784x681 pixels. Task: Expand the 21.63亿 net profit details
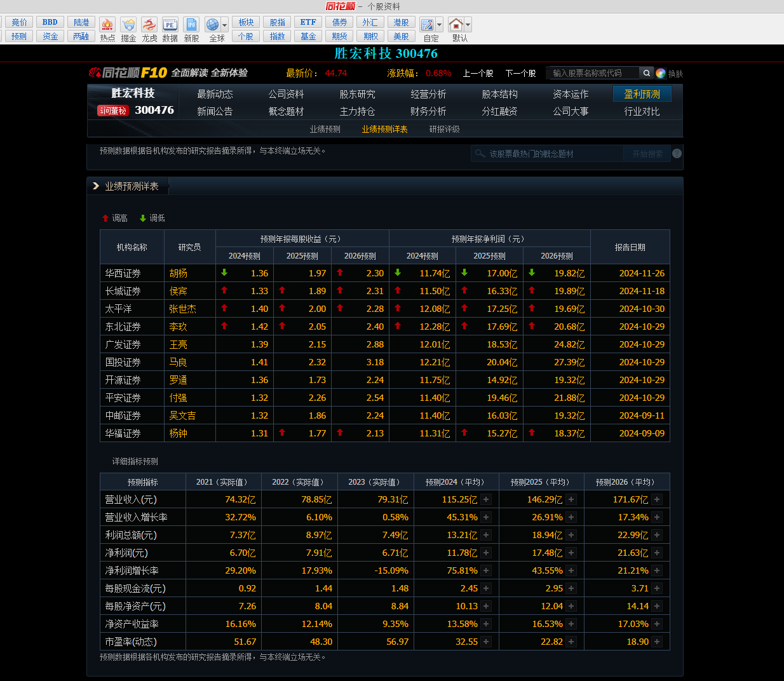tap(657, 553)
